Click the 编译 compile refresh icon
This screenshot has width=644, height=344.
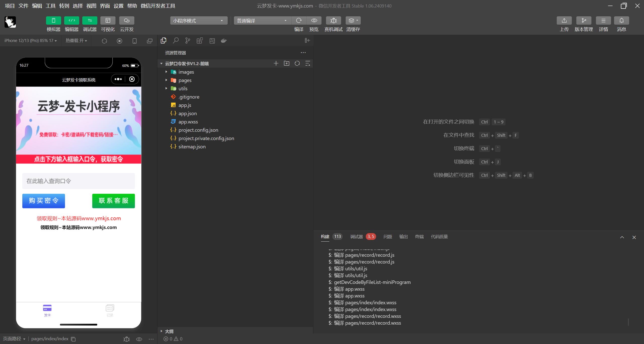pyautogui.click(x=299, y=20)
